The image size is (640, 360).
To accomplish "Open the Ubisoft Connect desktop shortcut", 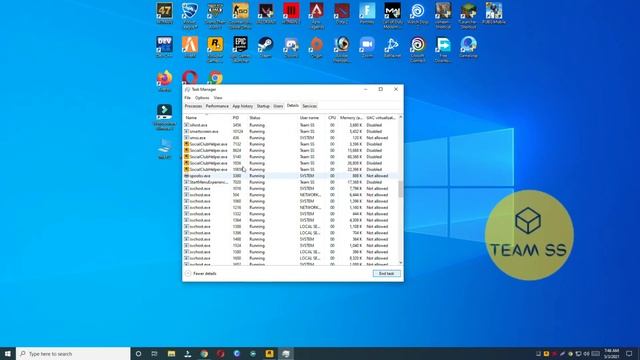I will click(418, 49).
